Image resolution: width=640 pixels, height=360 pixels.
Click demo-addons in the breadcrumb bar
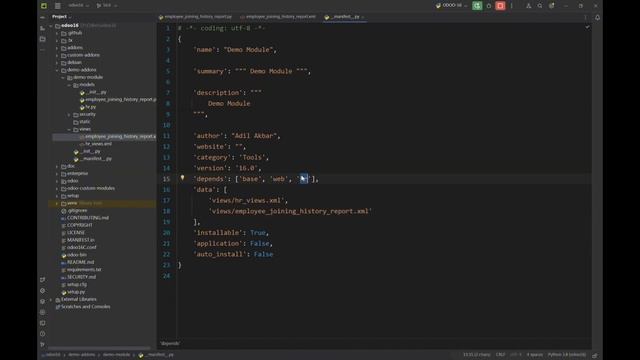click(82, 355)
